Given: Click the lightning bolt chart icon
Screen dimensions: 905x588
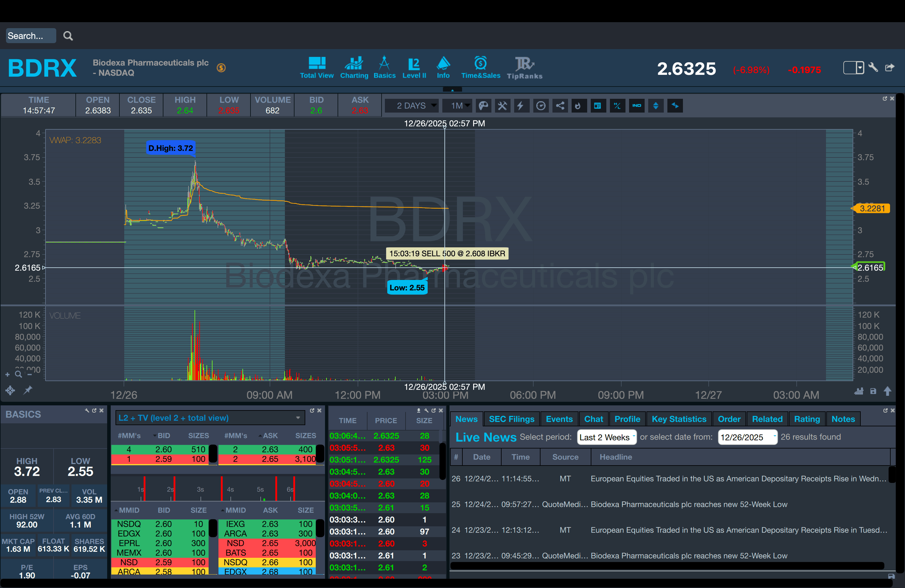Looking at the screenshot, I should [520, 106].
